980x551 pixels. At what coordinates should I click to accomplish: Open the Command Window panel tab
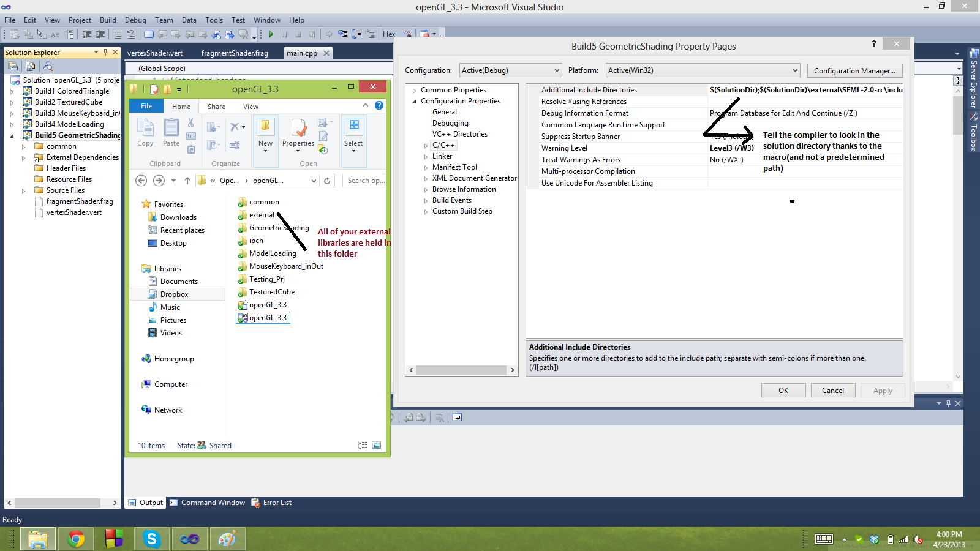pyautogui.click(x=208, y=503)
